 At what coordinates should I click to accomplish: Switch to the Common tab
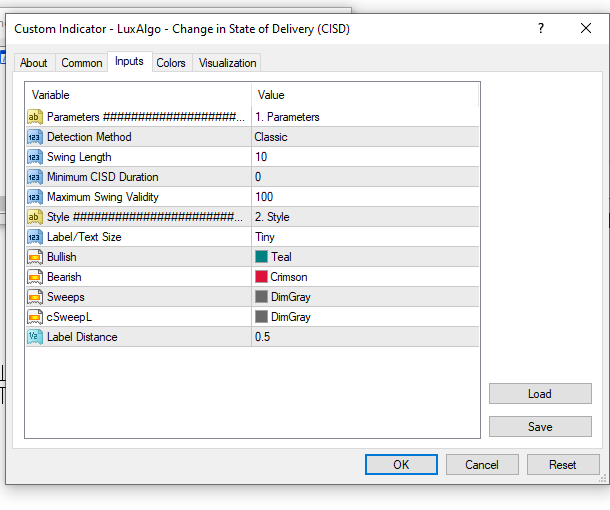(x=82, y=63)
